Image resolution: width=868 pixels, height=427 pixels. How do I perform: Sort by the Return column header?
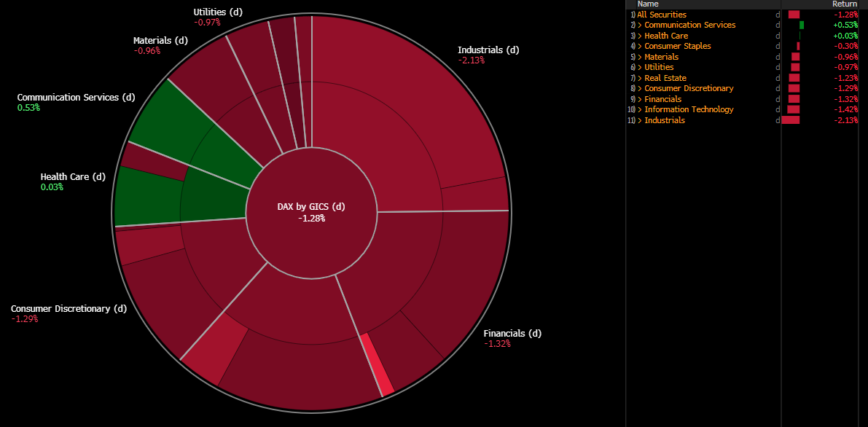845,4
